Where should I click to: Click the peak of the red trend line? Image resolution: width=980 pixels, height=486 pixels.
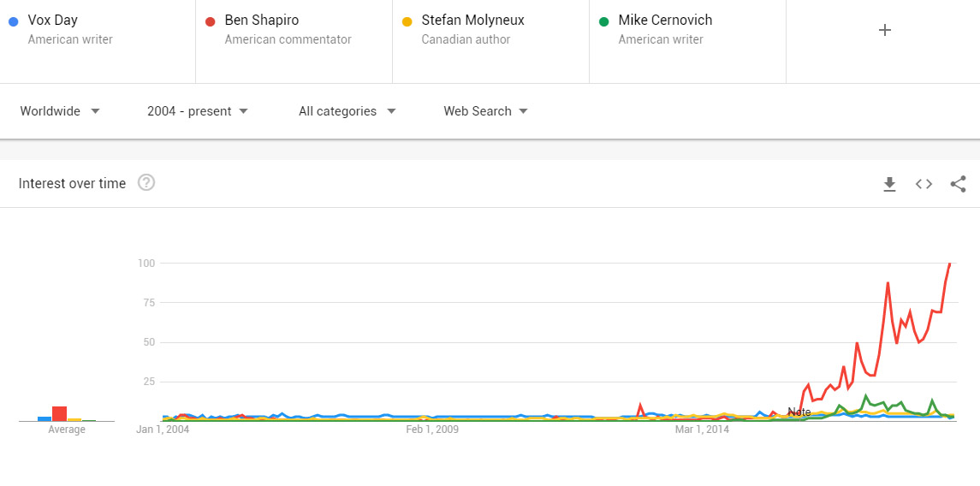tap(950, 264)
